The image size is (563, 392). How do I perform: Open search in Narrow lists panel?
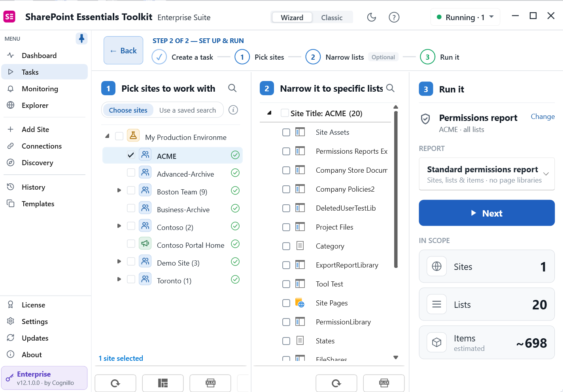[x=390, y=88]
